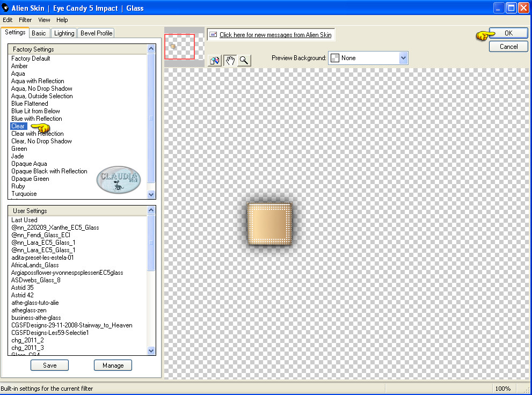The width and height of the screenshot is (532, 395).
Task: Click the User Settings scrollbar thumb
Action: 151,243
